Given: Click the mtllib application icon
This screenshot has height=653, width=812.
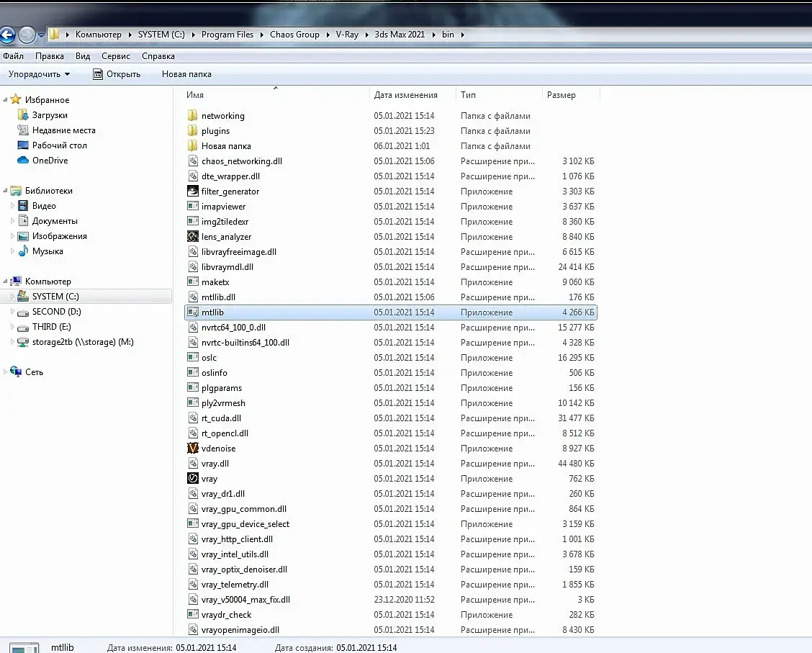Looking at the screenshot, I should 193,312.
